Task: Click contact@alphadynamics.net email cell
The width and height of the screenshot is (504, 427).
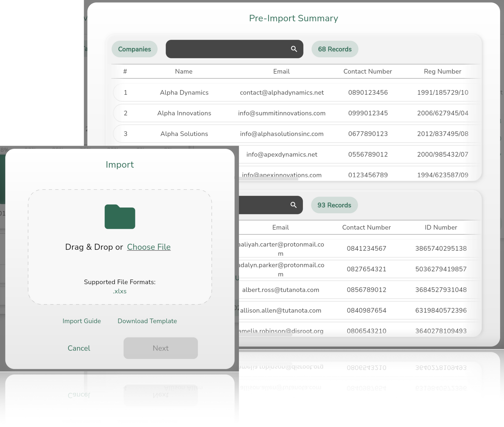Action: click(x=282, y=92)
